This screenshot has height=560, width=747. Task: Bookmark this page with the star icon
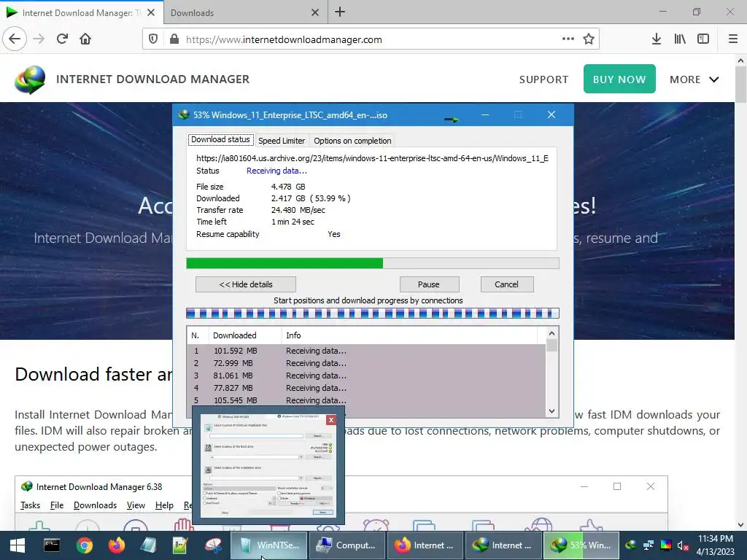pyautogui.click(x=589, y=39)
